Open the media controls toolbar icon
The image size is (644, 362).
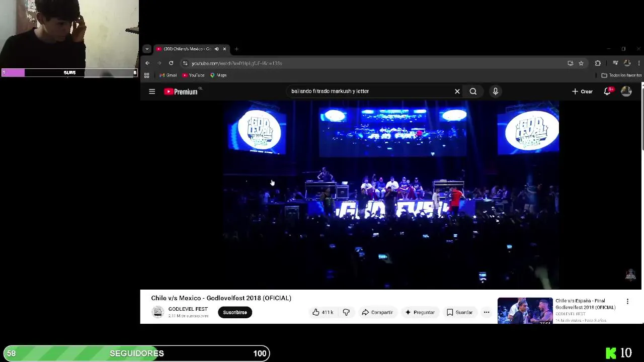click(x=615, y=63)
